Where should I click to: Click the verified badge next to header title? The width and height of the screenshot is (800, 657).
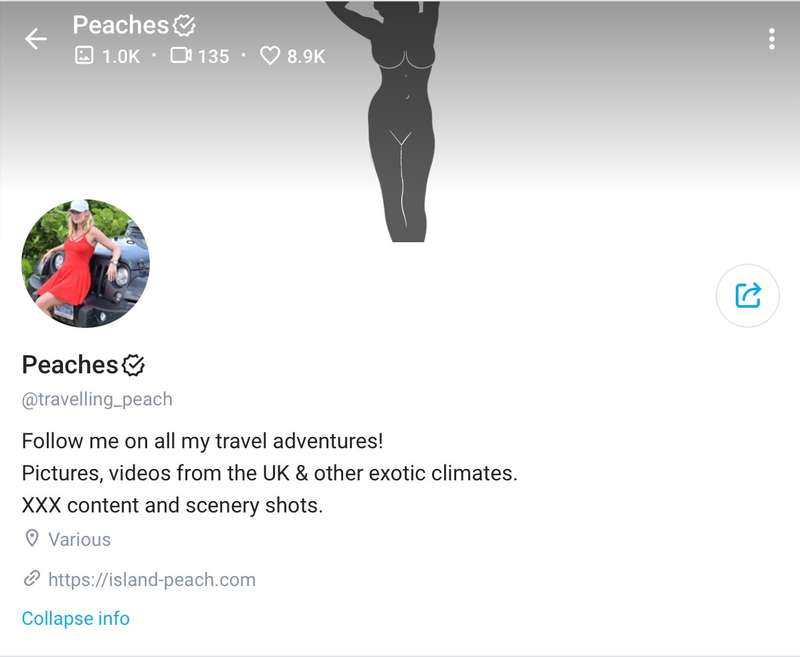[184, 25]
